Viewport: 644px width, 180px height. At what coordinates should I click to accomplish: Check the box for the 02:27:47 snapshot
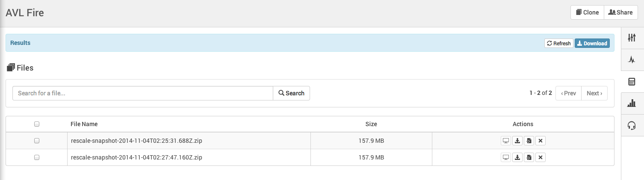click(x=37, y=157)
